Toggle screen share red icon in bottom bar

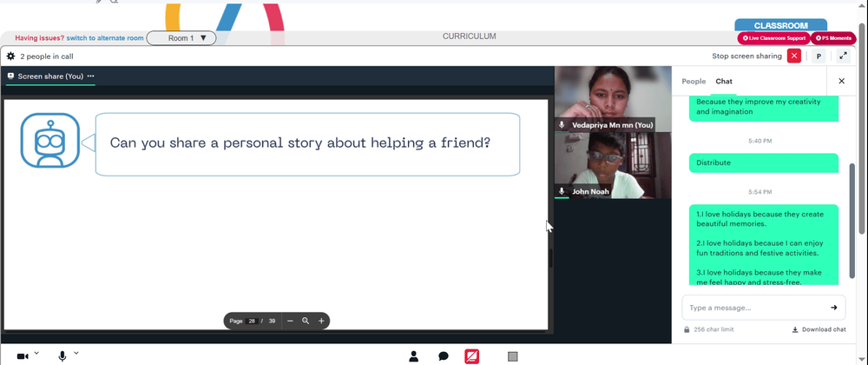coord(471,356)
